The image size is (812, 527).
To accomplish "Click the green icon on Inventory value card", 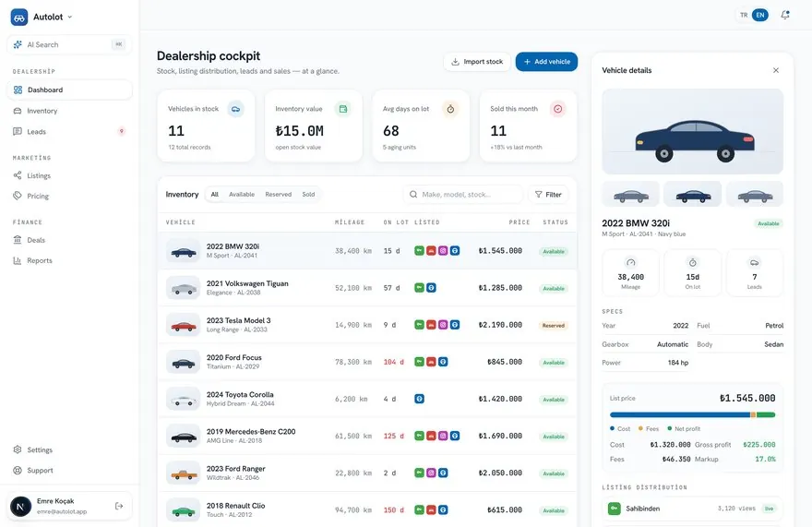I will coord(343,109).
